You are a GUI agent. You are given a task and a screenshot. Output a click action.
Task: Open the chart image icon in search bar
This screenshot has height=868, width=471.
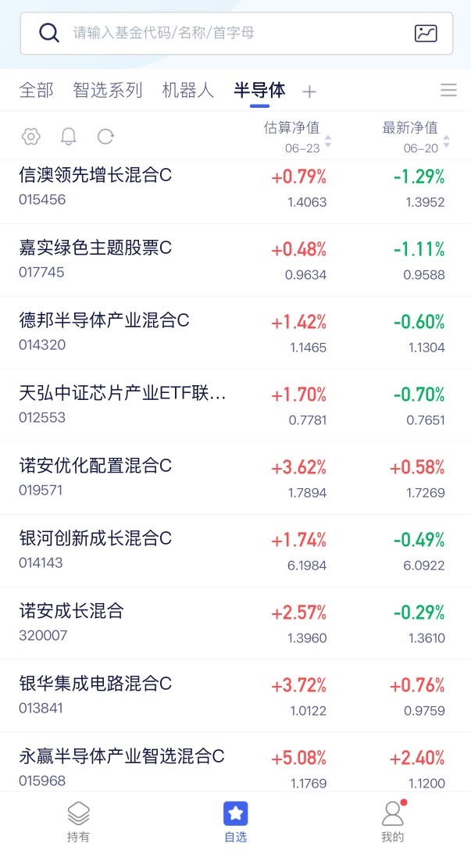tap(426, 34)
